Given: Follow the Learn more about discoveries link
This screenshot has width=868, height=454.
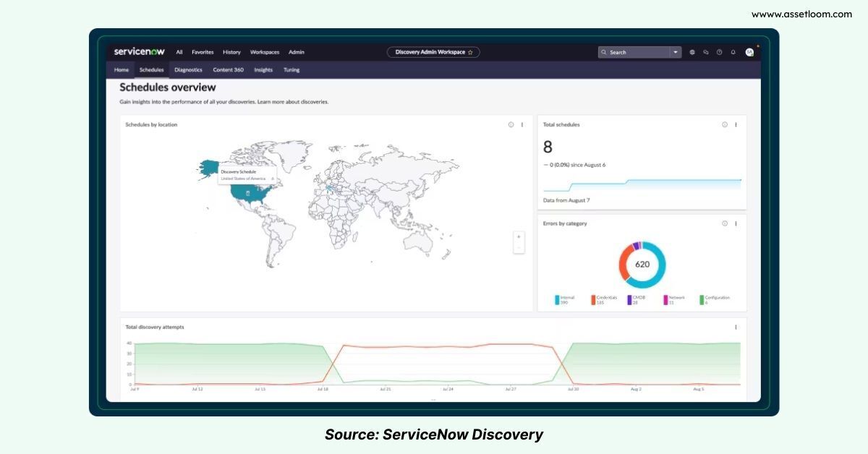Looking at the screenshot, I should tap(293, 102).
